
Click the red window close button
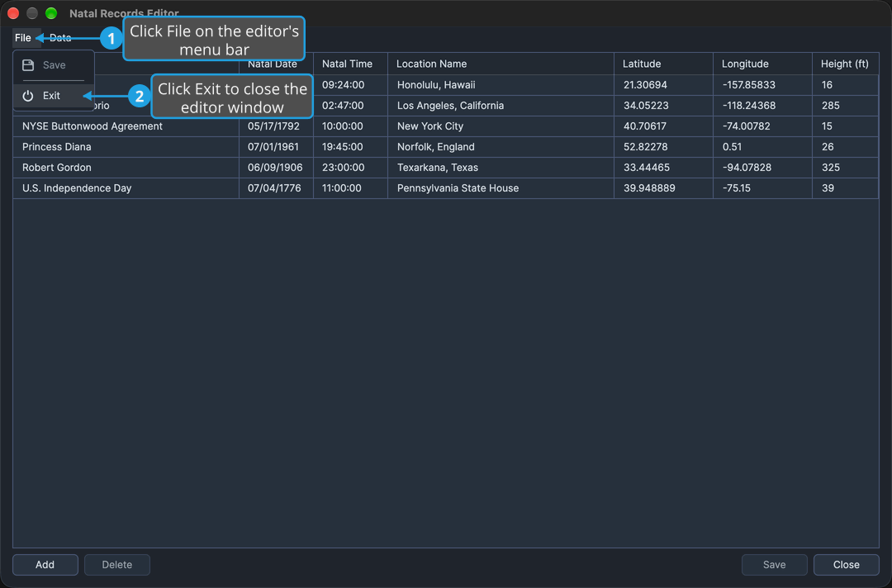(x=13, y=13)
